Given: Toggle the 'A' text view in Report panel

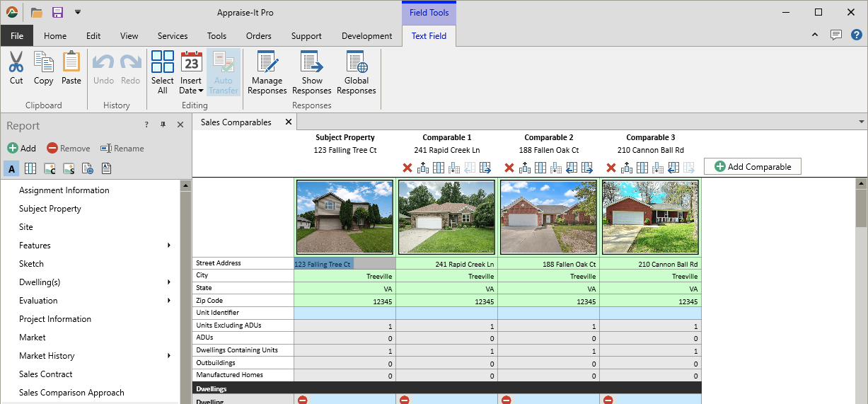Looking at the screenshot, I should (12, 168).
